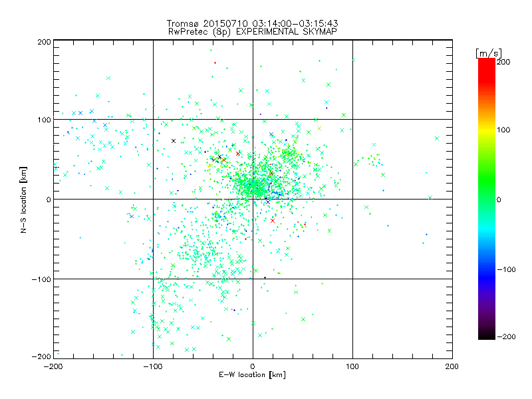532x399 pixels.
Task: Click the y-axis tick label '-100'
Action: point(41,279)
